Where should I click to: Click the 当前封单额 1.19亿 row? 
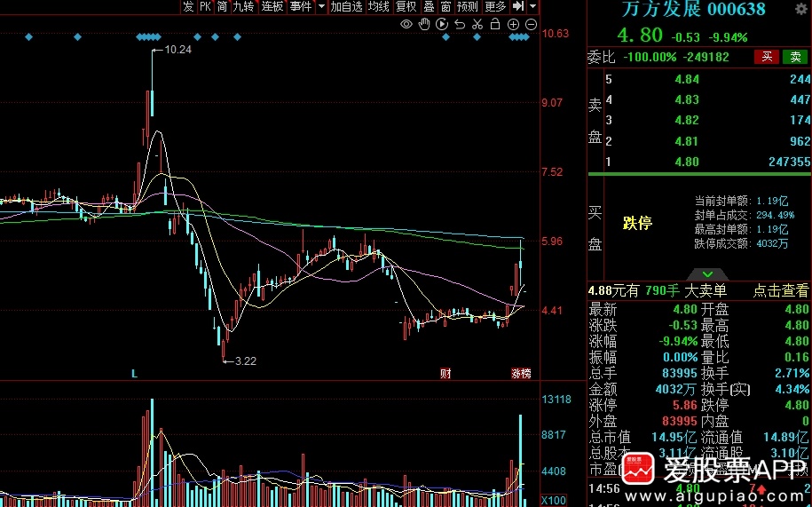[x=741, y=201]
